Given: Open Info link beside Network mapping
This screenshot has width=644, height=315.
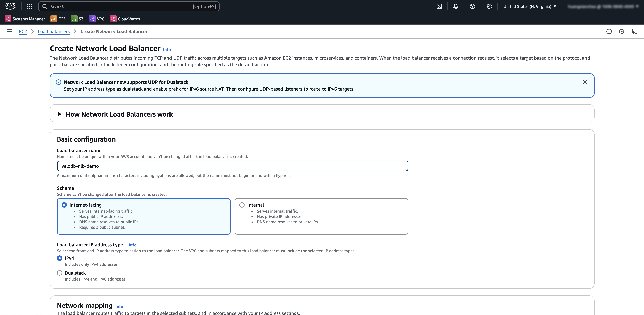Looking at the screenshot, I should pyautogui.click(x=119, y=306).
